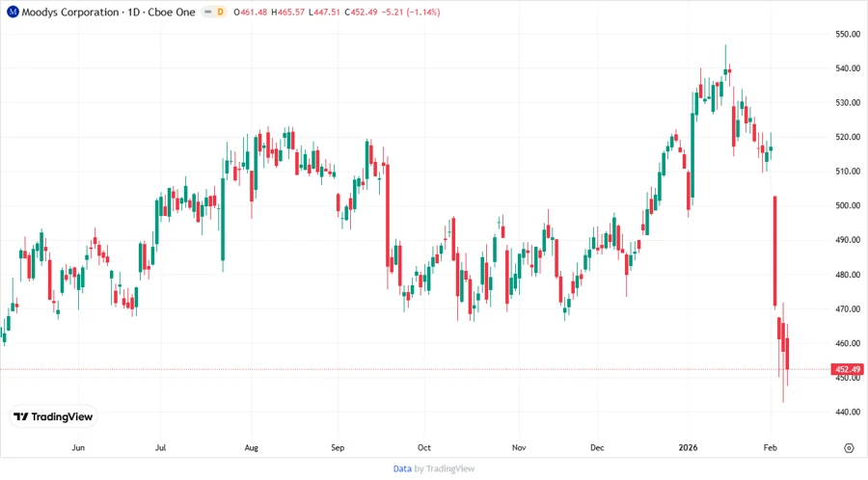Image resolution: width=868 pixels, height=480 pixels.
Task: Click the 500.00 price axis label
Action: click(848, 205)
